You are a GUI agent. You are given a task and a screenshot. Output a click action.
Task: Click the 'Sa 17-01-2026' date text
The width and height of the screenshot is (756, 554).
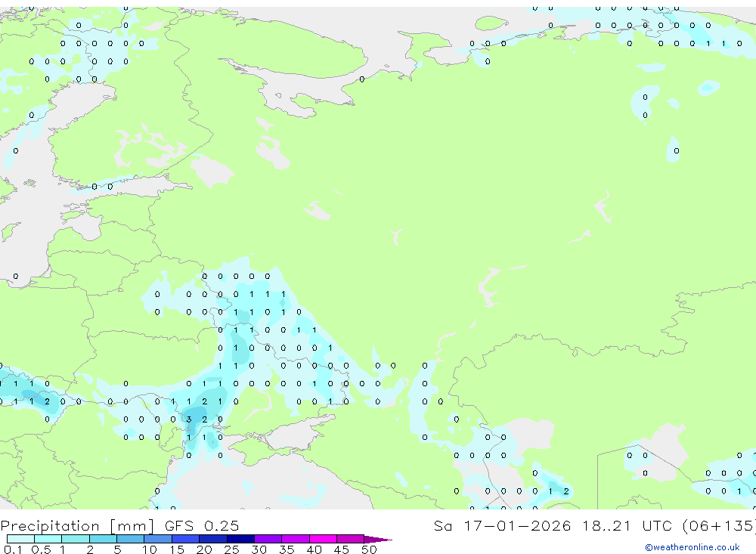502,525
